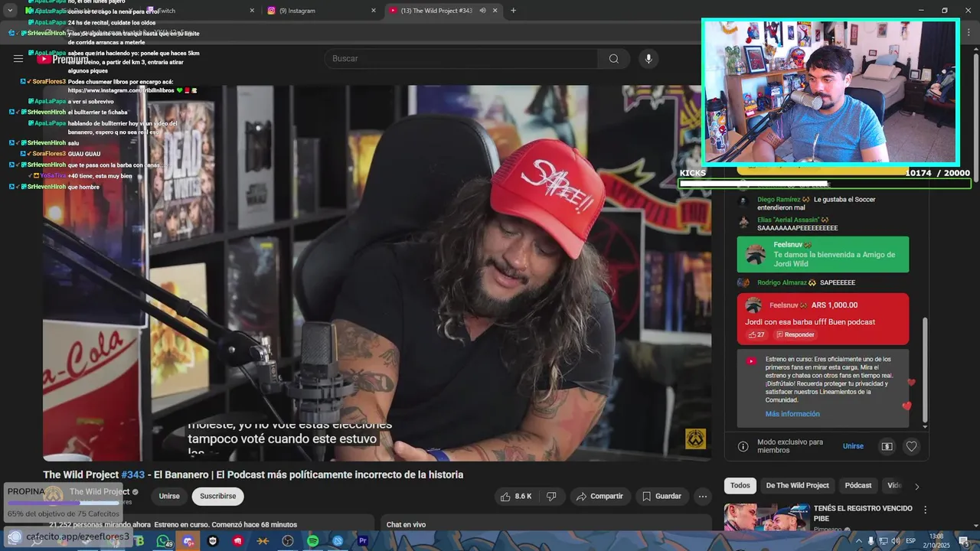This screenshot has width=980, height=551.
Task: Open a new browser tab
Action: 513,11
